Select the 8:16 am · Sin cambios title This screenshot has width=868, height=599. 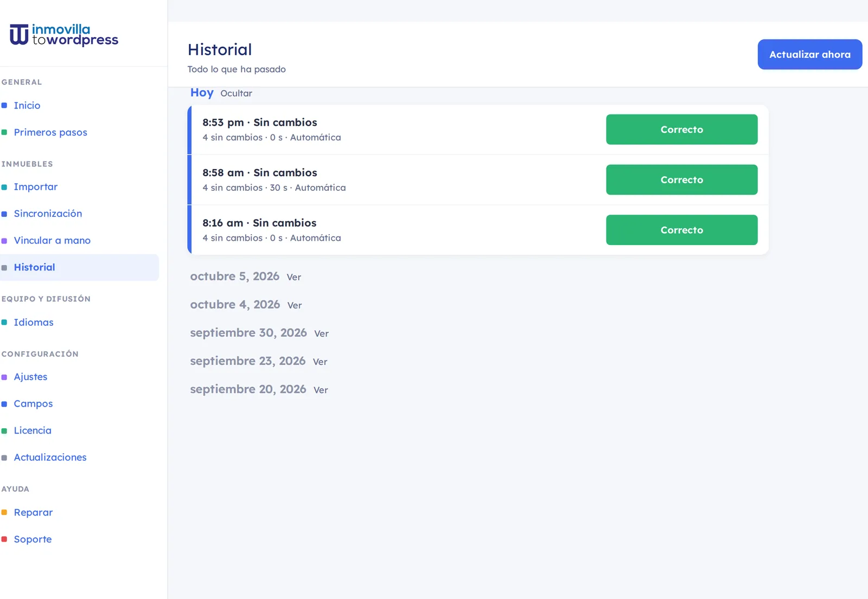tap(259, 223)
